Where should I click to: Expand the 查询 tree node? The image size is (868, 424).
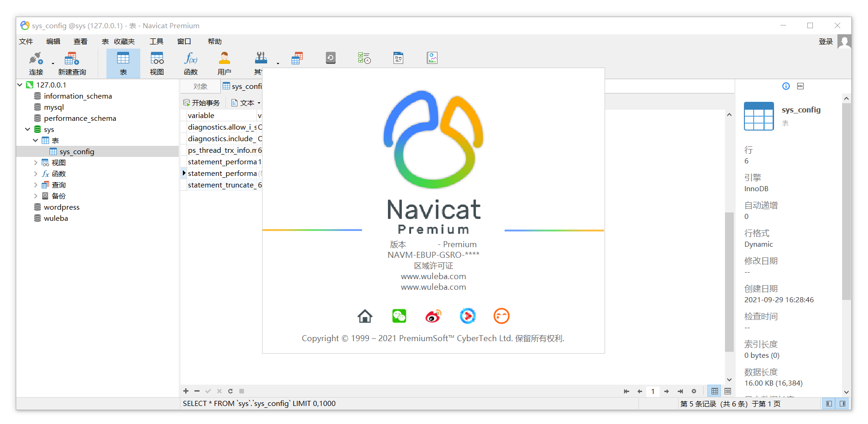[36, 185]
